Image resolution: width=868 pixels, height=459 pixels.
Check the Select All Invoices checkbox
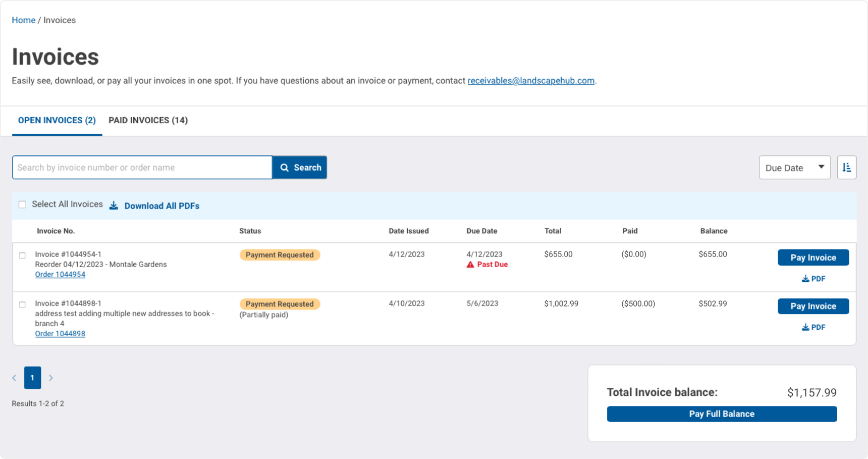click(x=22, y=204)
